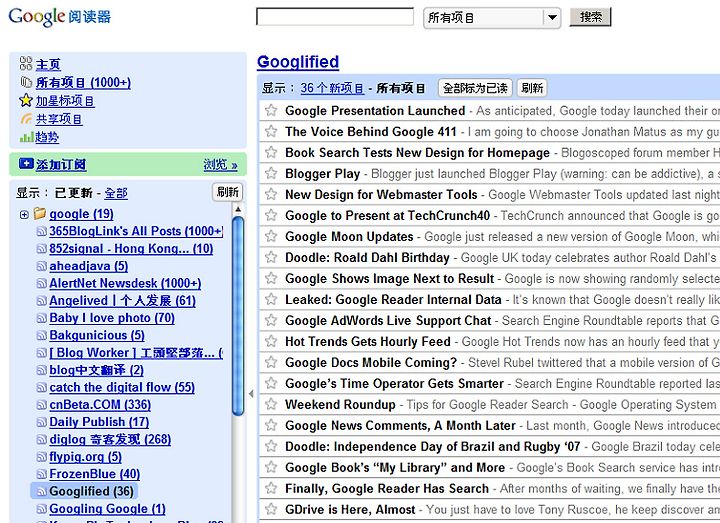The height and width of the screenshot is (523, 720).
Task: Click 刷新 button in the subscriptions panel
Action: [228, 192]
